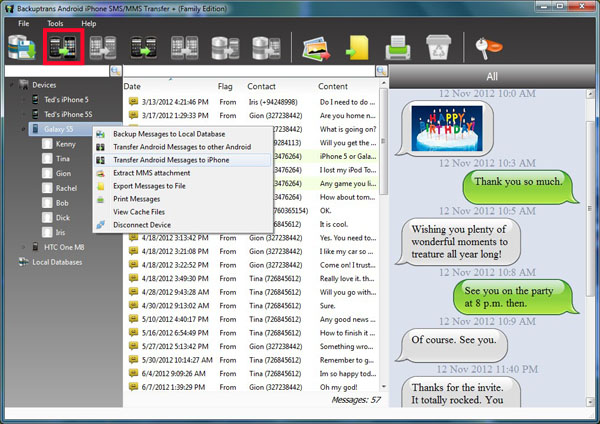This screenshot has width=600, height=424.
Task: Expand the HTC One M8 node
Action: [x=23, y=247]
